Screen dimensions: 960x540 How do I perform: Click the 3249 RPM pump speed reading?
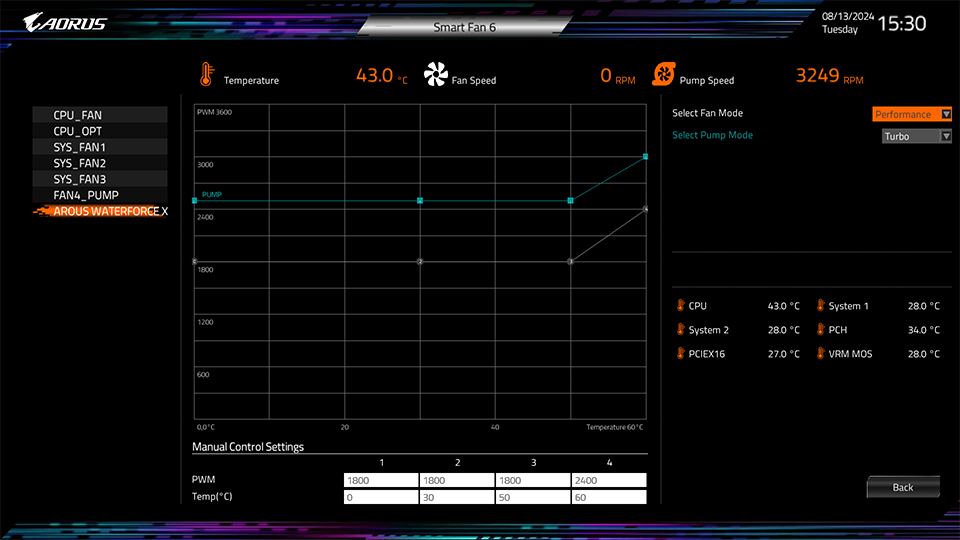[830, 75]
